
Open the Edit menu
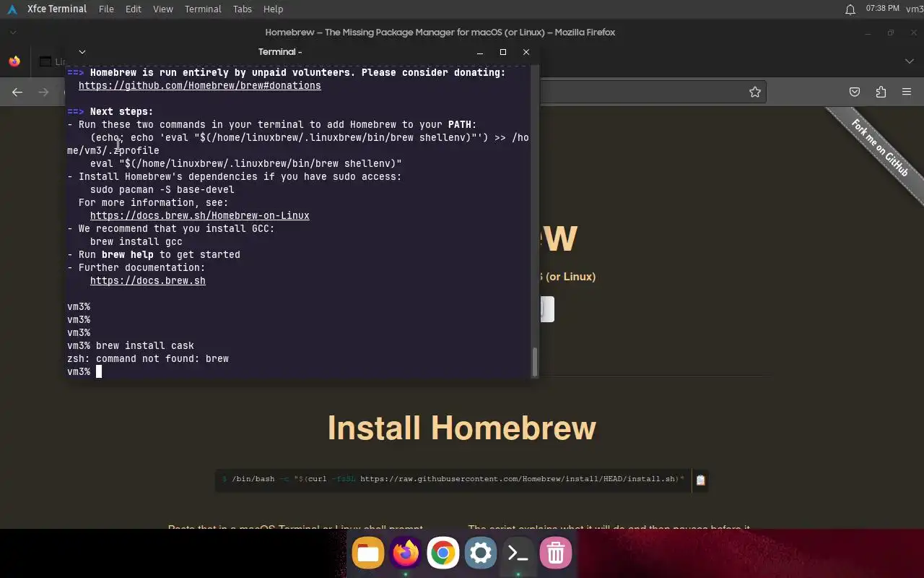point(133,9)
